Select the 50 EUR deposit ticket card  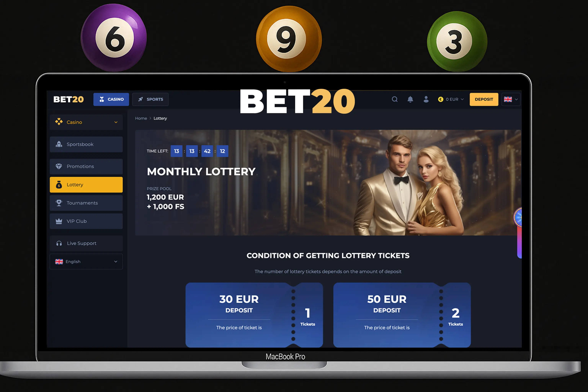pyautogui.click(x=402, y=315)
